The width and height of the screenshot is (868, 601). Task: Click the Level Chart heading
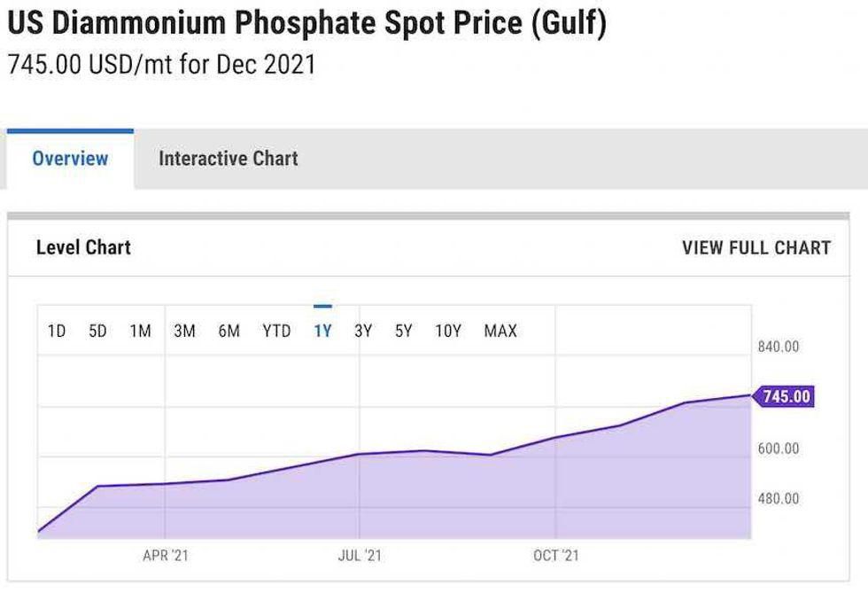pos(83,248)
